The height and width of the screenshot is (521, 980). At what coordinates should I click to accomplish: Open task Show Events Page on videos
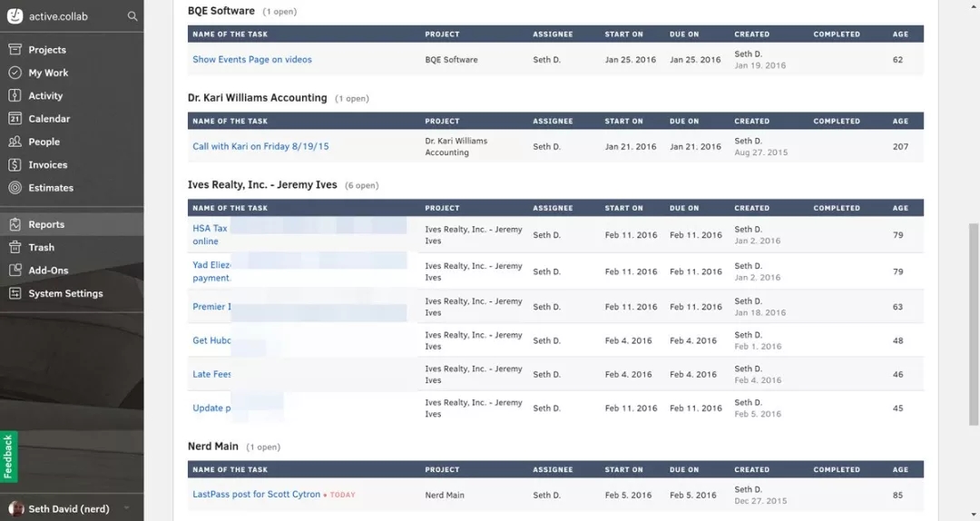point(252,59)
